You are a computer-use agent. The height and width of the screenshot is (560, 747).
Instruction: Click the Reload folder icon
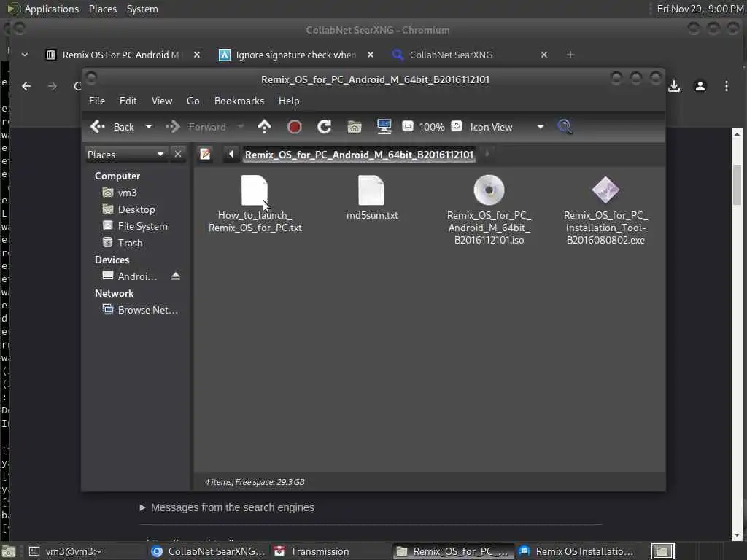click(x=325, y=127)
